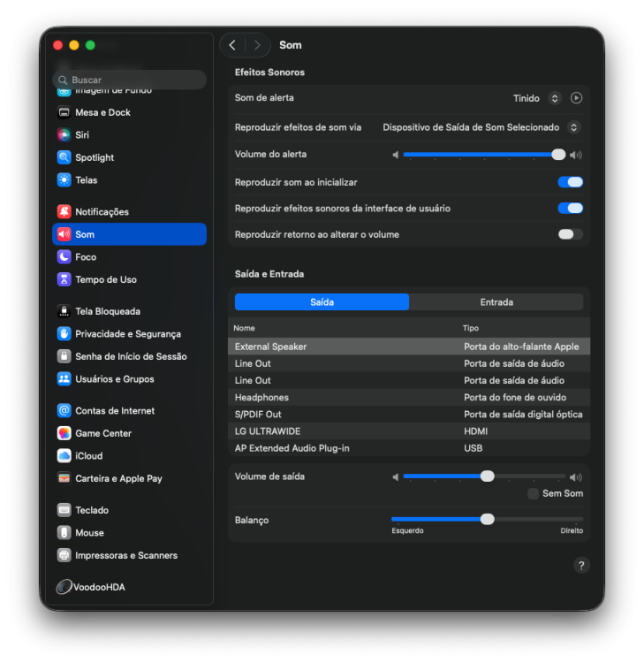Open Usuários e Grupos icon
Image resolution: width=644 pixels, height=663 pixels.
64,379
